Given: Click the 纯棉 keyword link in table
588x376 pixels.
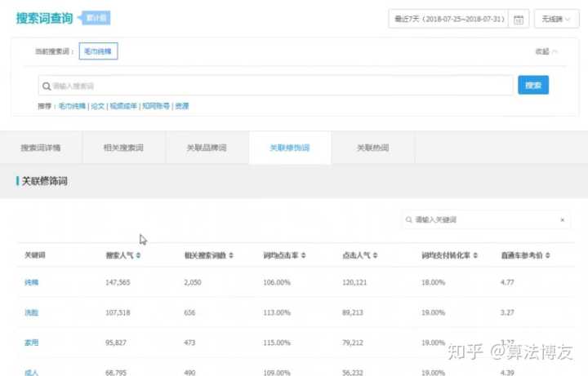Looking at the screenshot, I should (x=32, y=282).
